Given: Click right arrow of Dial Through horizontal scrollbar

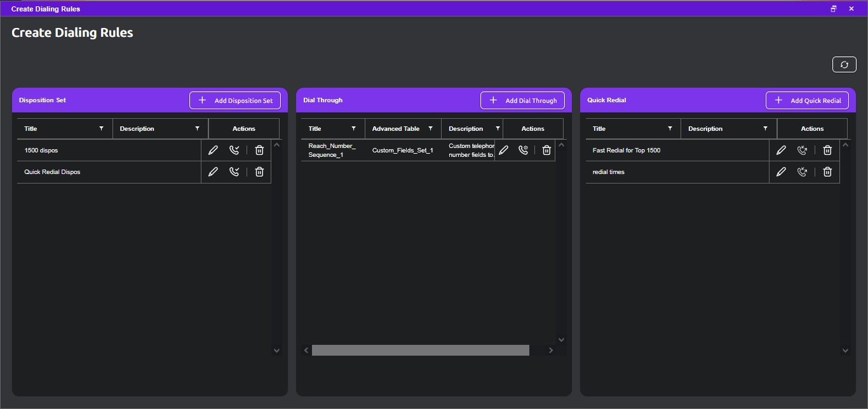Looking at the screenshot, I should pyautogui.click(x=551, y=351).
